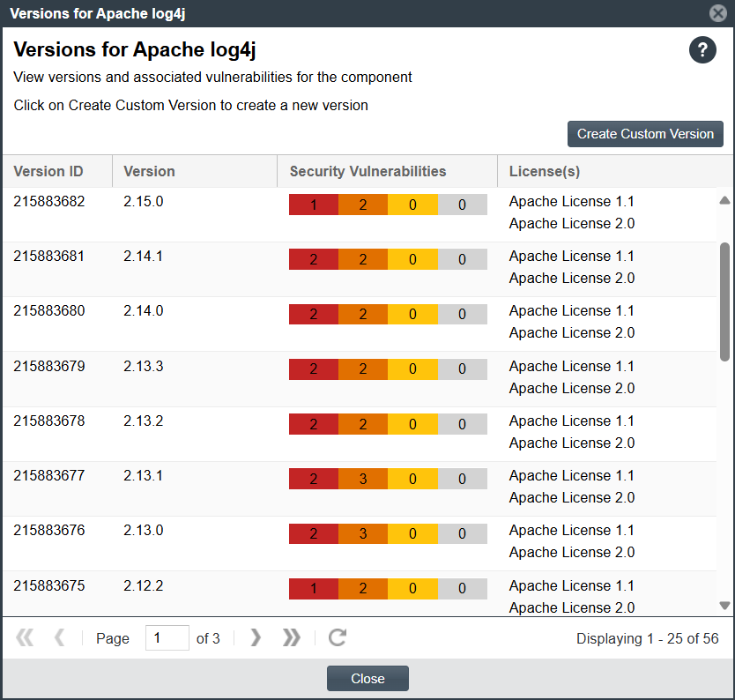Image resolution: width=735 pixels, height=700 pixels.
Task: Click orange vulnerability count for version 2.13.1
Action: 363,480
